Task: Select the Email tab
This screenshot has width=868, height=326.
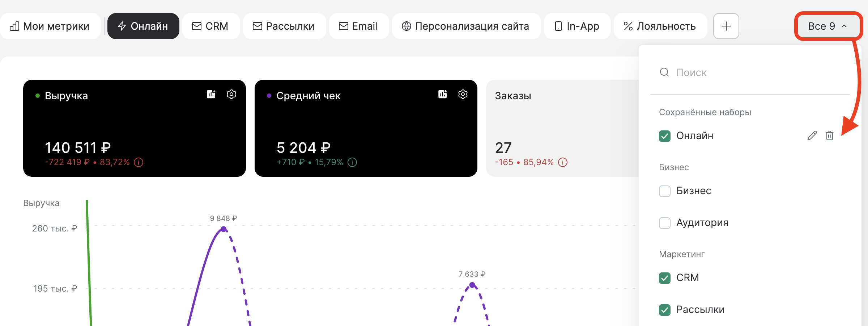Action: click(359, 26)
